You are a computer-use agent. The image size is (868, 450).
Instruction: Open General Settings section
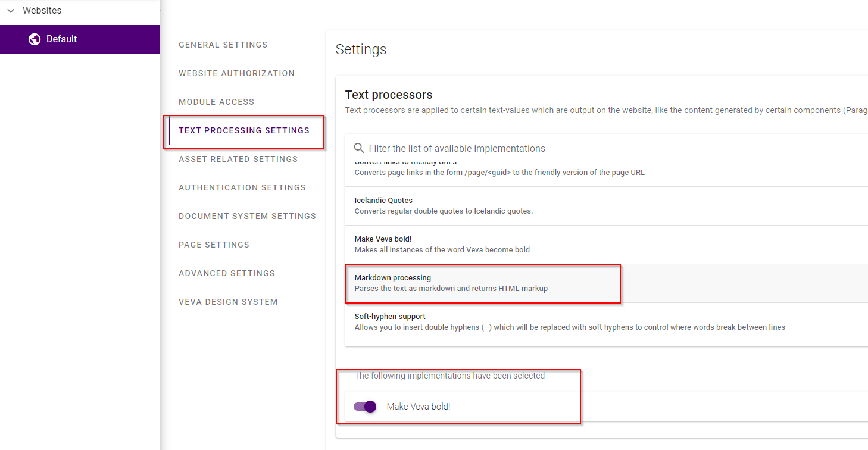pyautogui.click(x=223, y=45)
